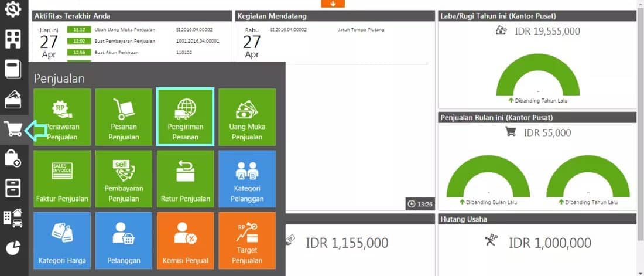This screenshot has height=276, width=644.
Task: Open the wallet cash-bank sidebar icon
Action: [x=13, y=98]
